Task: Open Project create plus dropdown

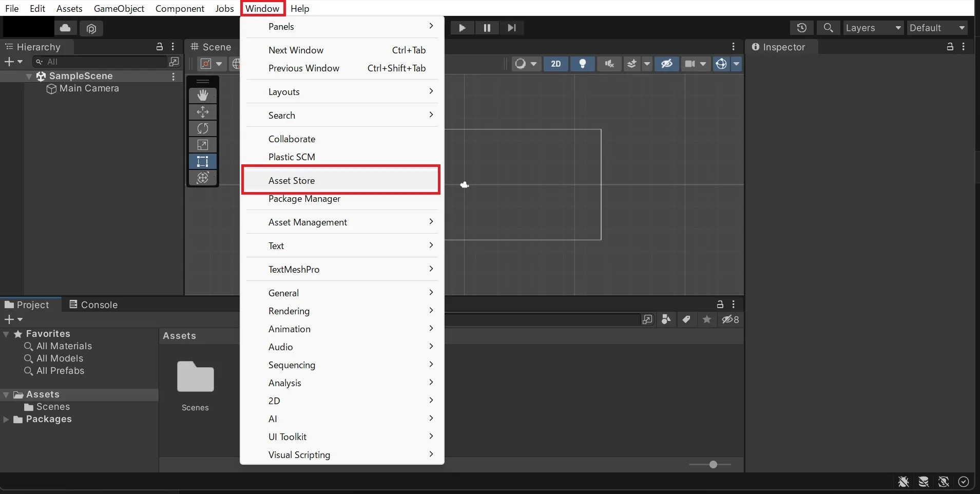Action: pyautogui.click(x=13, y=319)
